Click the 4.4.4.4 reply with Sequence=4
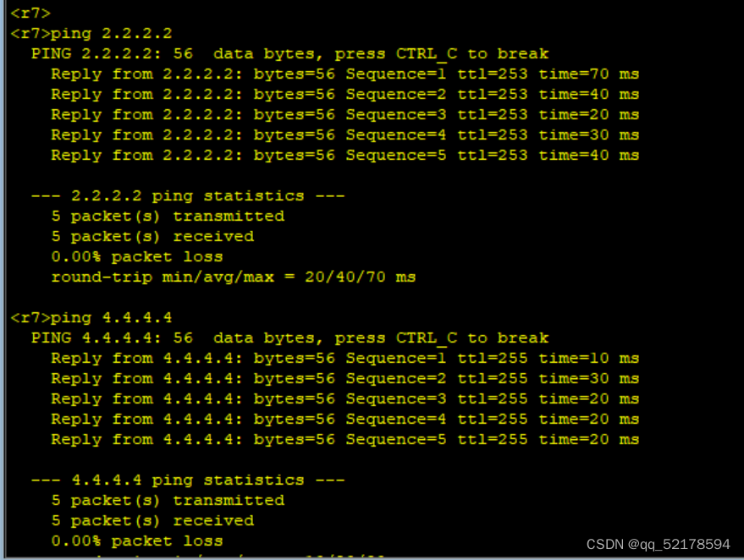This screenshot has width=744, height=560. (x=344, y=420)
